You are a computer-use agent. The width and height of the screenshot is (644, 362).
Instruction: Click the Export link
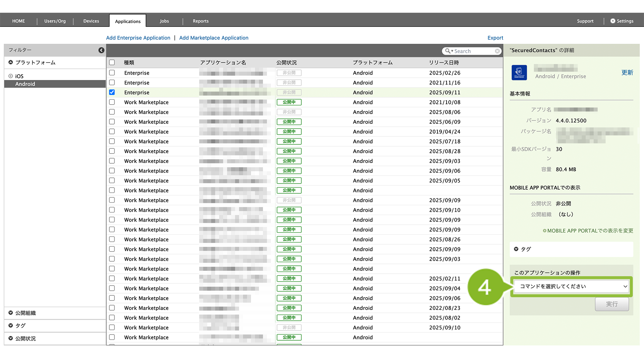click(x=495, y=38)
